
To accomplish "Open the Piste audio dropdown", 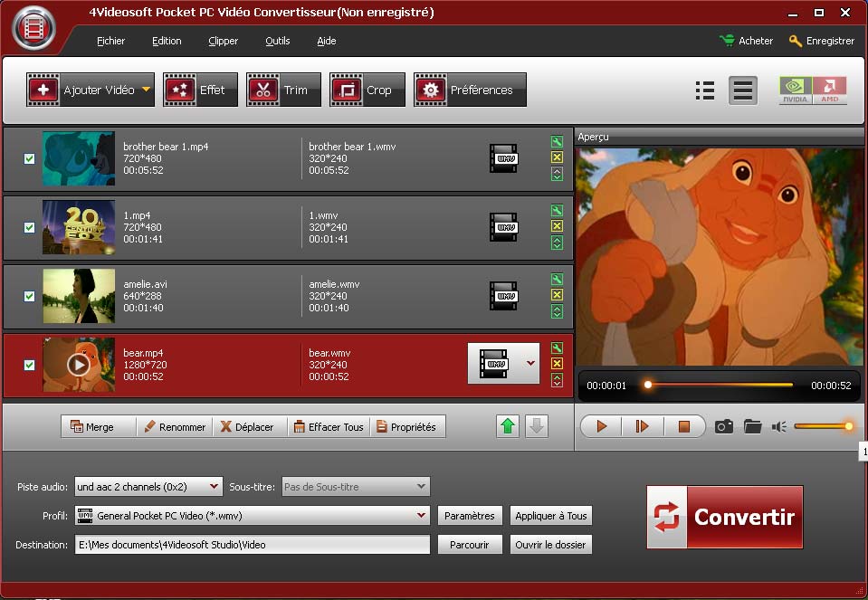I will tap(214, 487).
